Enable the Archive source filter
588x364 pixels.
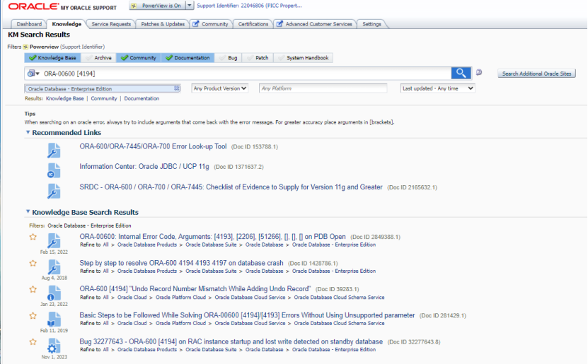(x=98, y=58)
